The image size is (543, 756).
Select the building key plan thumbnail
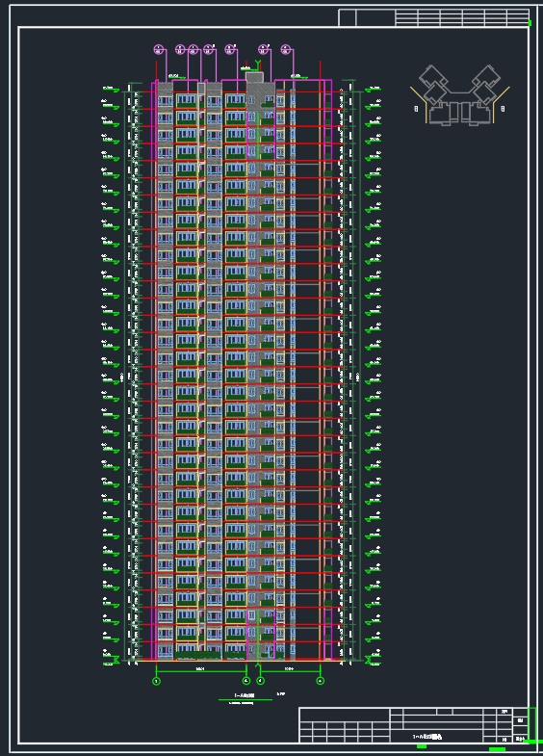pos(460,95)
